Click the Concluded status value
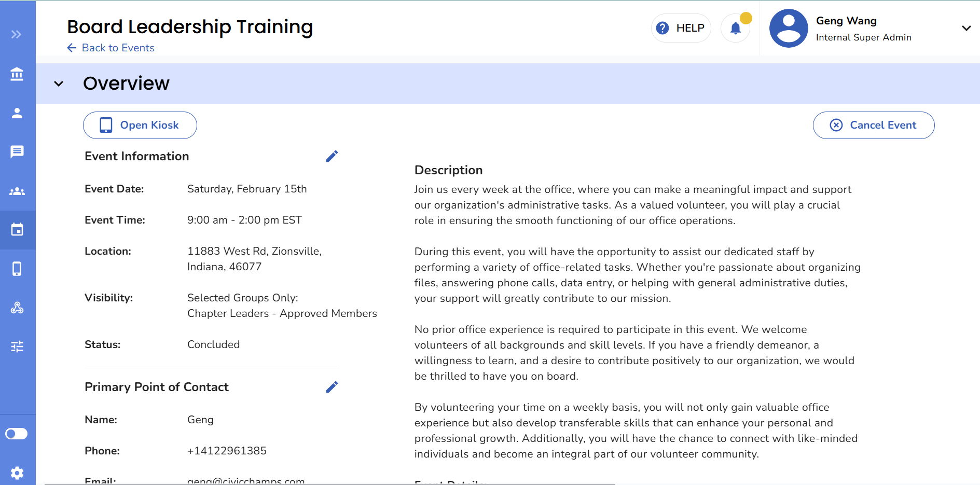The width and height of the screenshot is (980, 485). (213, 344)
